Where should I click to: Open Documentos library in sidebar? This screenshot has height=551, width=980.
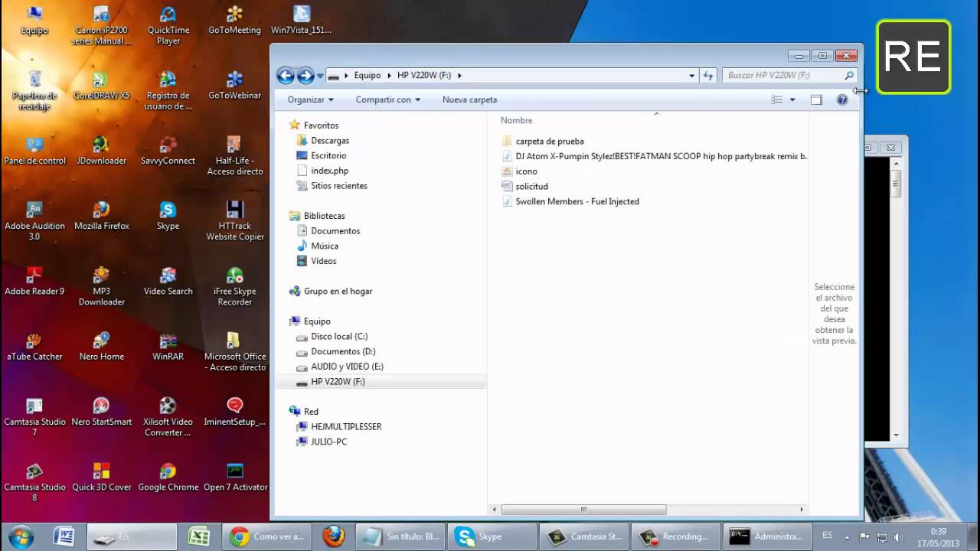coord(335,231)
